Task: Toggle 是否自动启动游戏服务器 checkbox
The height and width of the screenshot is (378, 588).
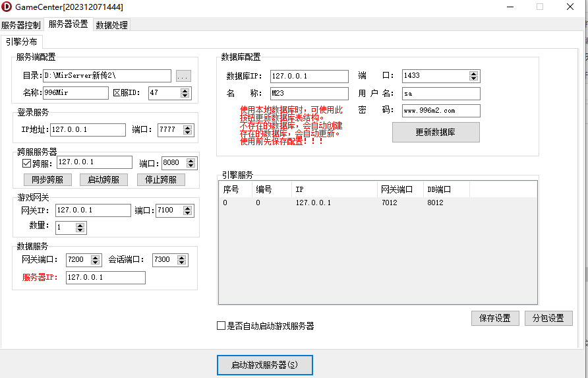Action: [221, 326]
